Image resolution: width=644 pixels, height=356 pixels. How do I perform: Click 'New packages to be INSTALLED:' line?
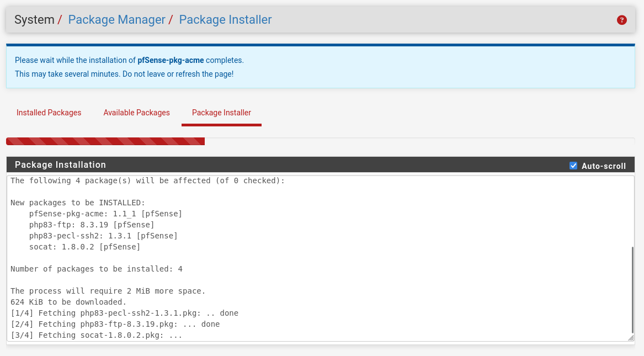click(78, 203)
